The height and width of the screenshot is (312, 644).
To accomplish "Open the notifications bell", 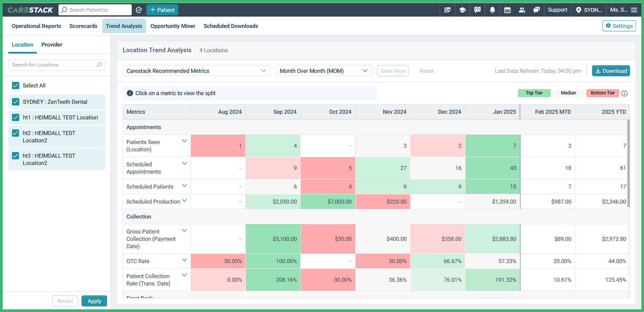I will (492, 10).
